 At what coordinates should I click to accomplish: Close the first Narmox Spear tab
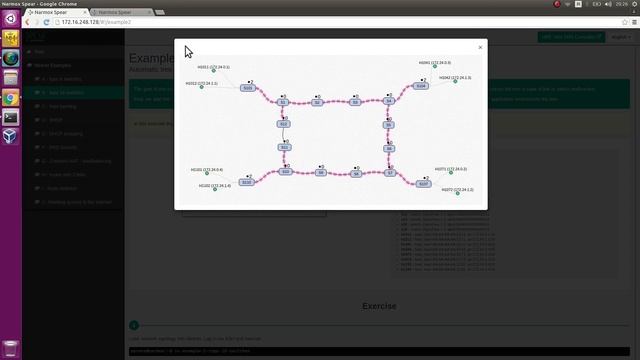tap(85, 12)
